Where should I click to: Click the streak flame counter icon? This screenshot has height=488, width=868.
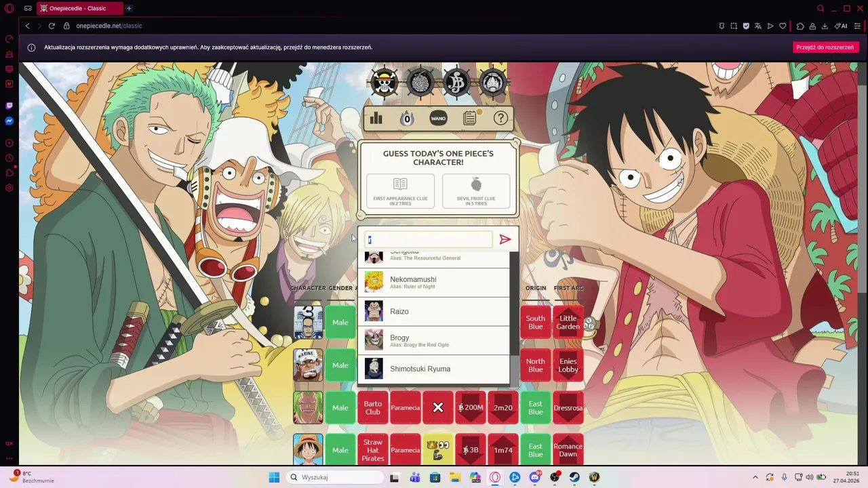[x=407, y=119]
